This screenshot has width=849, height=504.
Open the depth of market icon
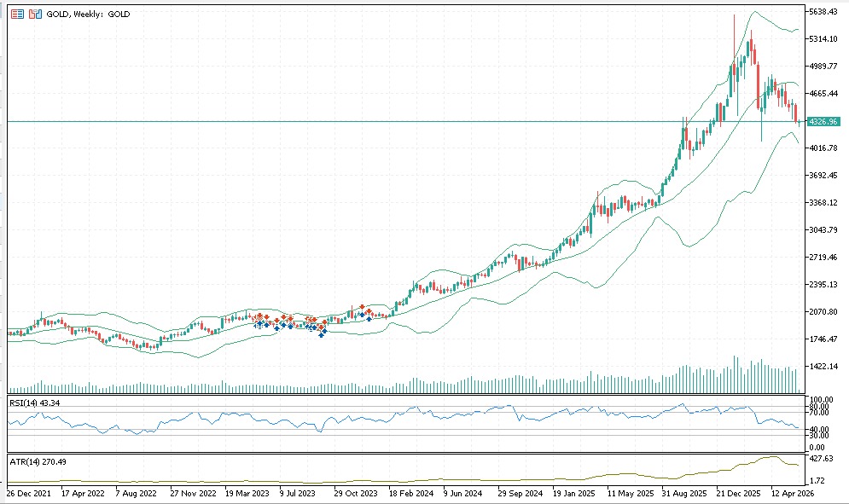tap(35, 14)
